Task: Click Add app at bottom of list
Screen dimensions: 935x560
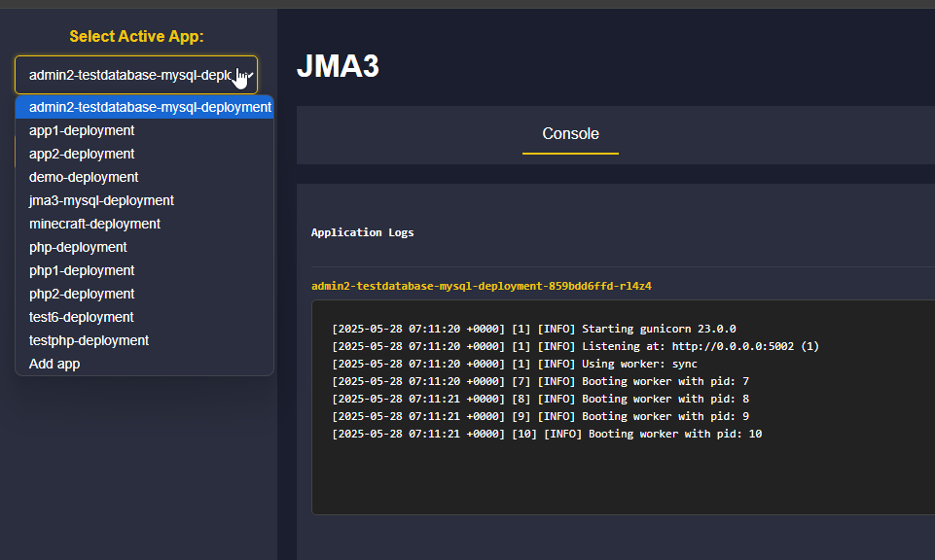Action: click(54, 364)
